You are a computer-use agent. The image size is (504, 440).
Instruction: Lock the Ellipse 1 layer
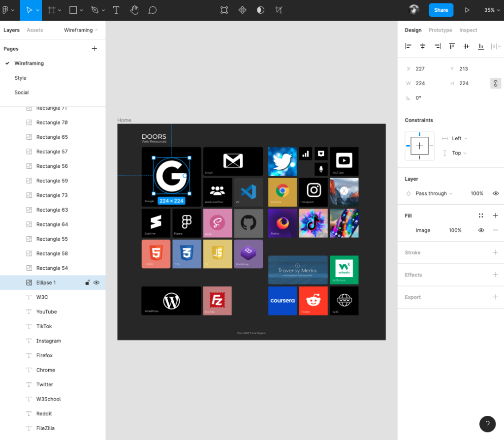tap(87, 283)
